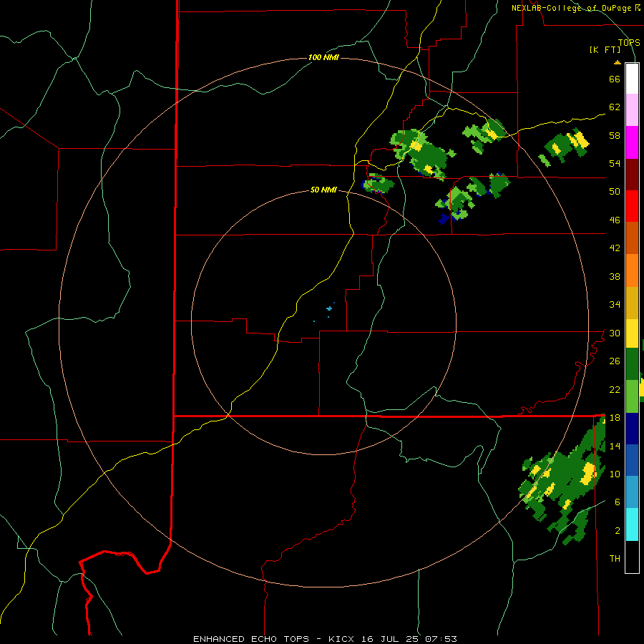Image resolution: width=644 pixels, height=644 pixels.
Task: Click the 42 scale label
Action: click(615, 248)
